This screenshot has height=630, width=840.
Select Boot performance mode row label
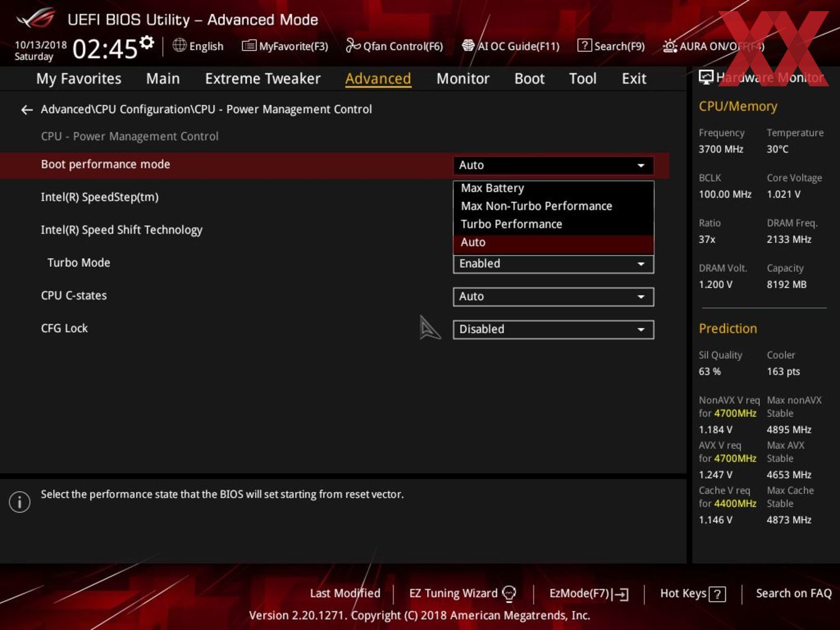[106, 164]
